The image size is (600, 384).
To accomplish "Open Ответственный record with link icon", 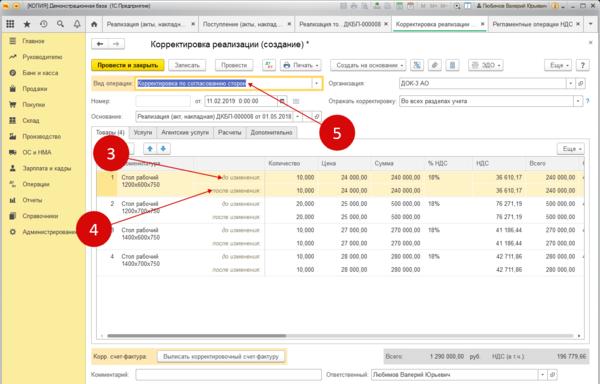I will click(553, 375).
